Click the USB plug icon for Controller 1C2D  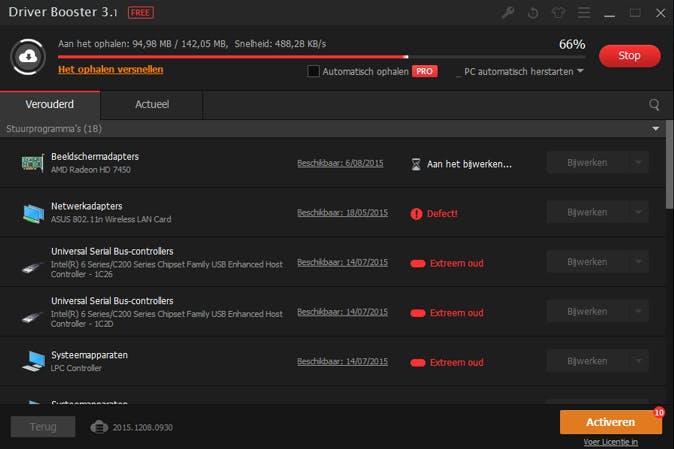[33, 317]
